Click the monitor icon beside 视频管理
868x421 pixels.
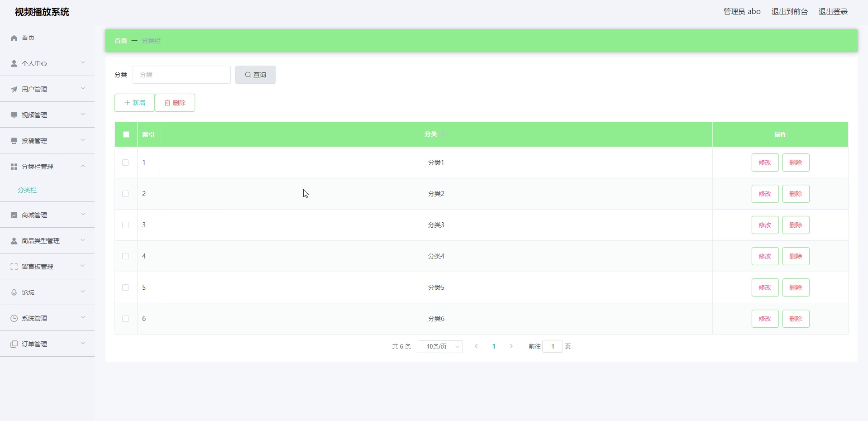click(14, 115)
